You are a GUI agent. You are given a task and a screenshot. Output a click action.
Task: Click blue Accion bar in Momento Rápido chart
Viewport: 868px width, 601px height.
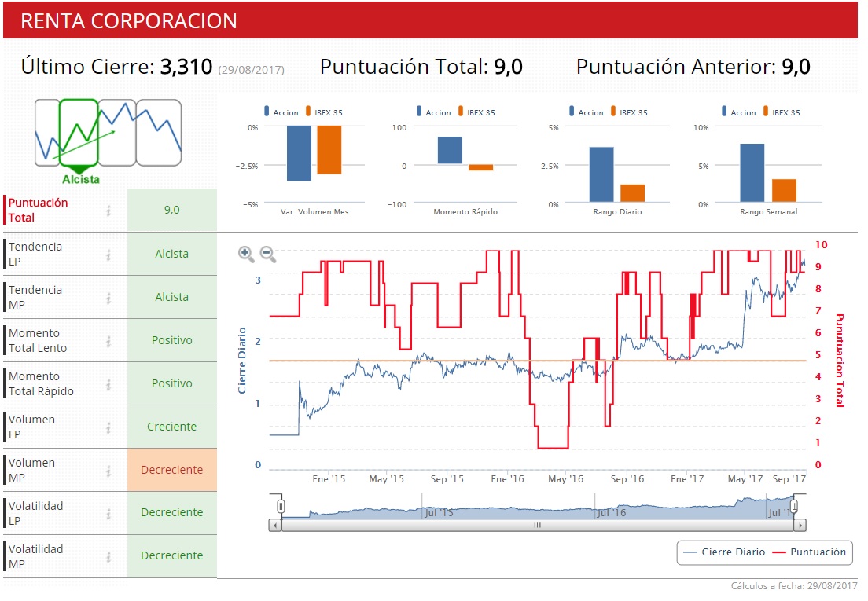point(450,150)
